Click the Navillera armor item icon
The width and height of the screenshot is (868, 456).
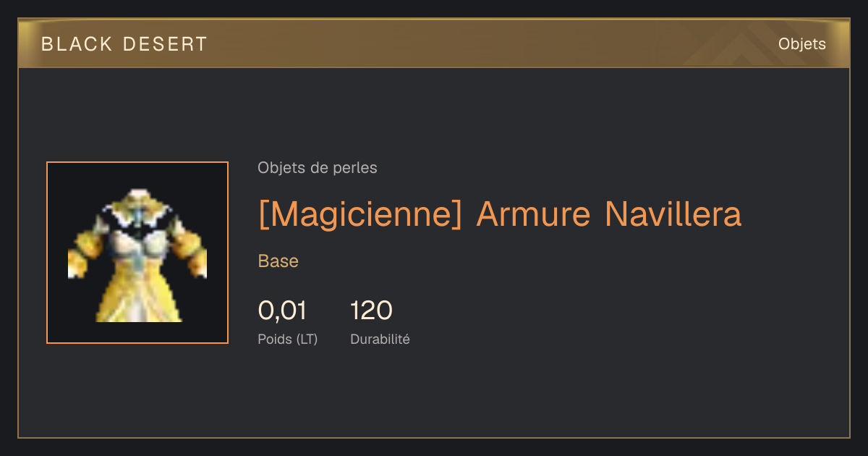coord(137,253)
